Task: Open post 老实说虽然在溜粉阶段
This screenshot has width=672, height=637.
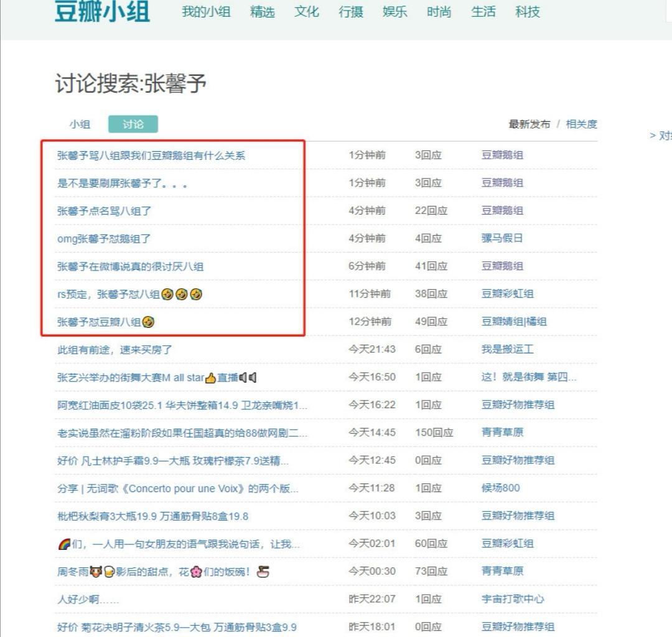Action: [182, 433]
